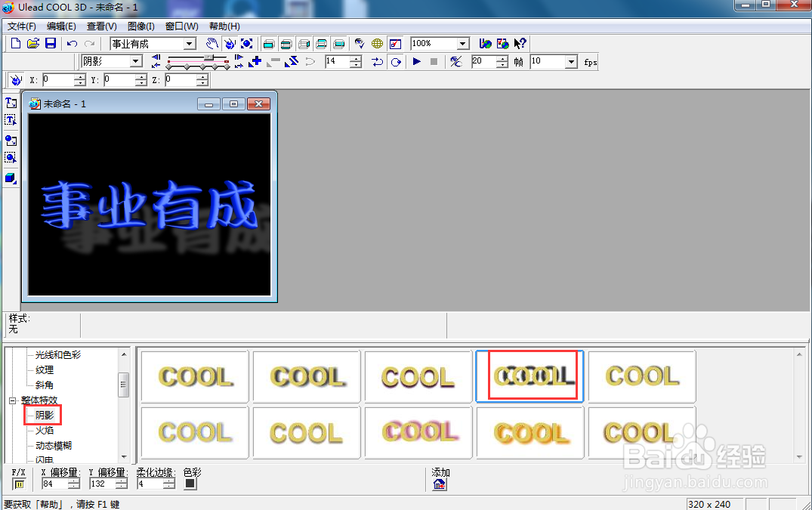Image resolution: width=812 pixels, height=510 pixels.
Task: Toggle Loop playback mode icon
Action: (396, 62)
